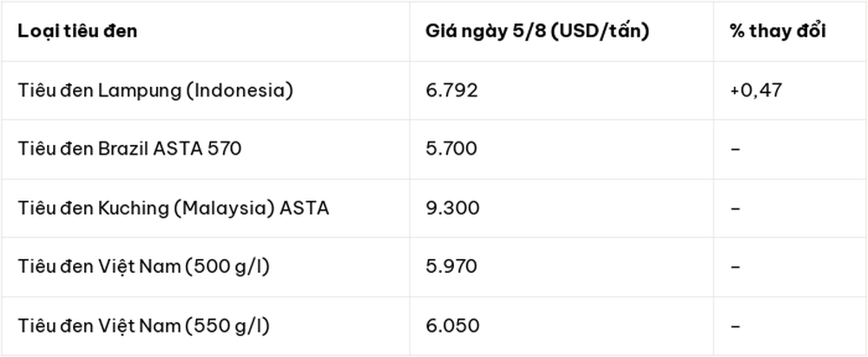Select the price cell 9.300

pyautogui.click(x=452, y=208)
